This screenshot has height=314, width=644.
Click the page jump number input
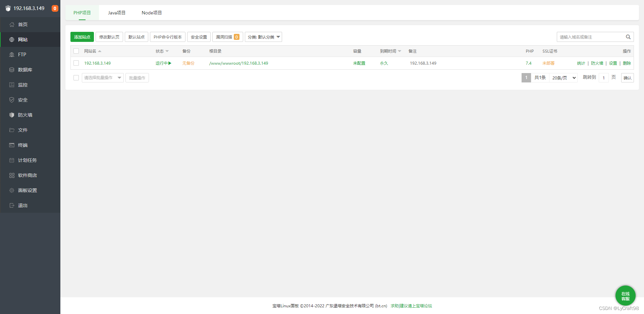point(604,78)
